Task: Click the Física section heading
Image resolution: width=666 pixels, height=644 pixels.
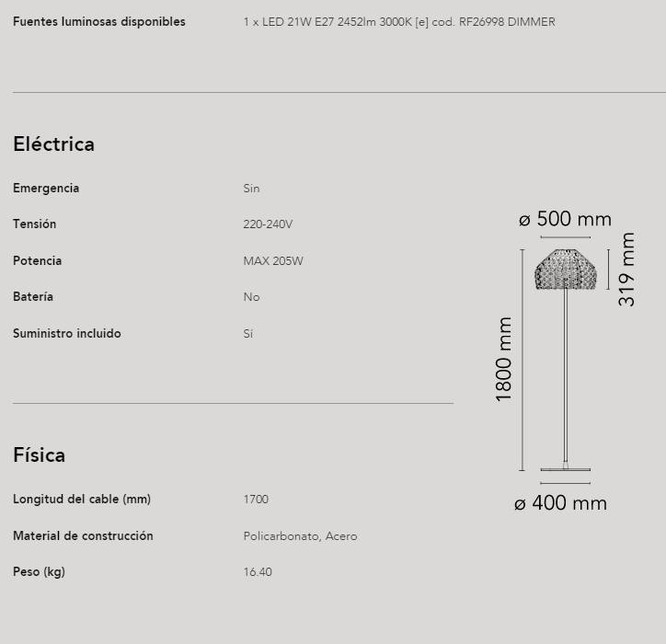Action: 39,455
